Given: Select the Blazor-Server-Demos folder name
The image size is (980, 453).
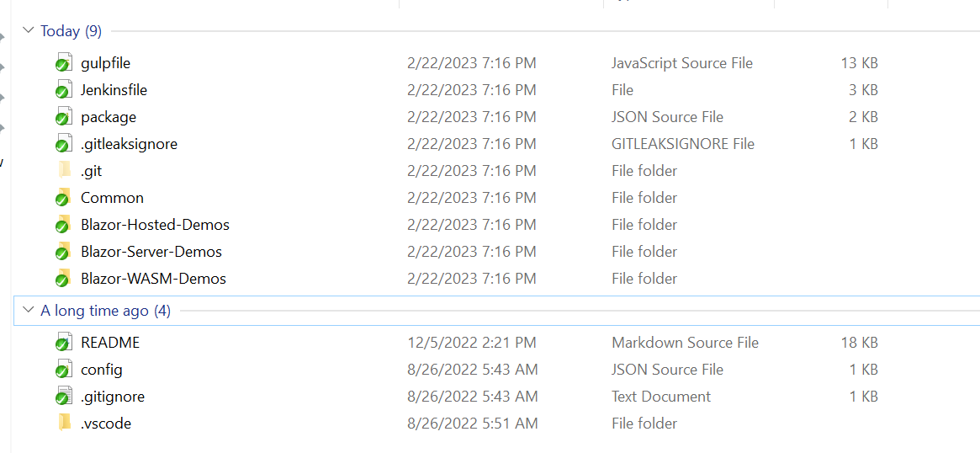Looking at the screenshot, I should 151,252.
